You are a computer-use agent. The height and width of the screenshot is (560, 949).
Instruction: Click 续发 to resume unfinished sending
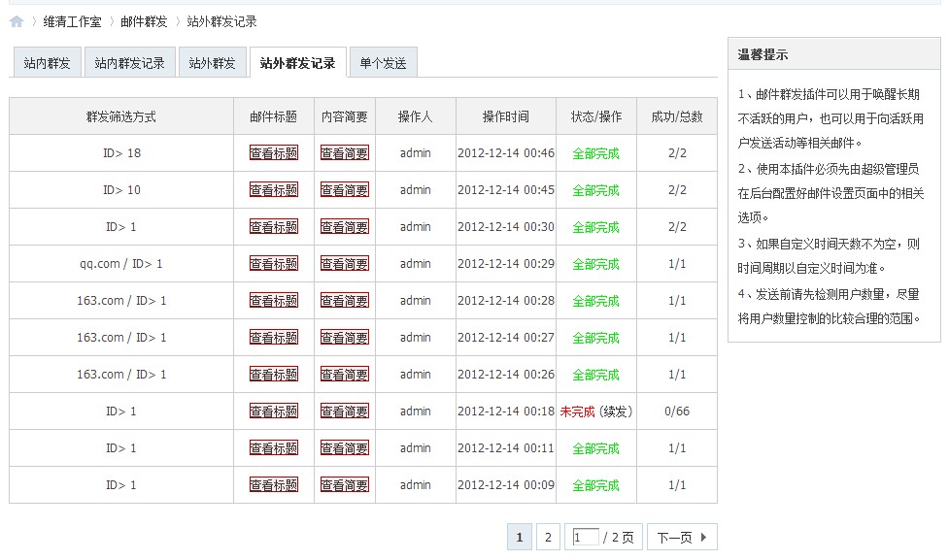pos(616,412)
